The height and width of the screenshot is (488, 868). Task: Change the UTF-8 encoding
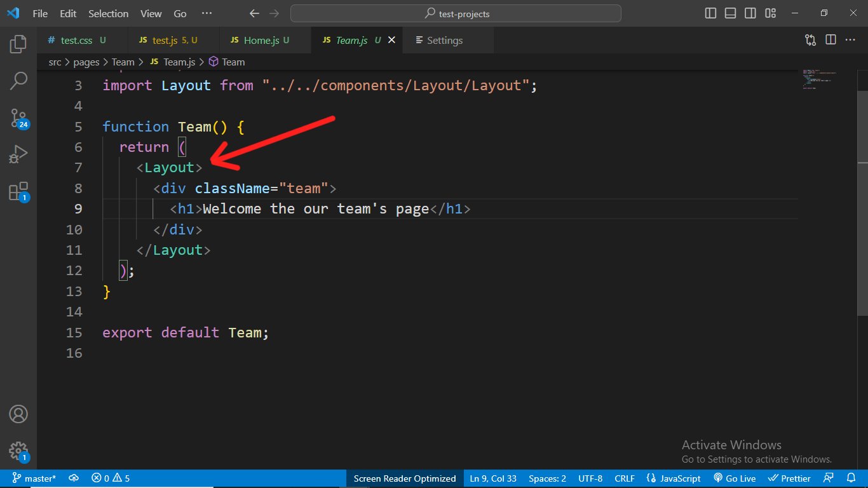590,478
